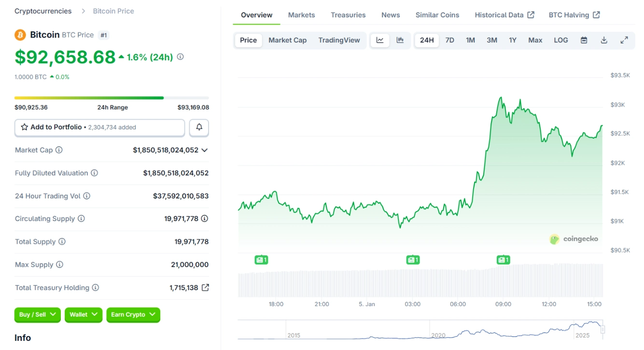Expand the chart to fullscreen

click(x=625, y=40)
